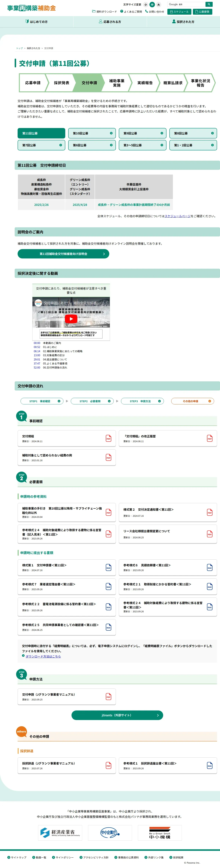Set font size to 小

[146, 5]
